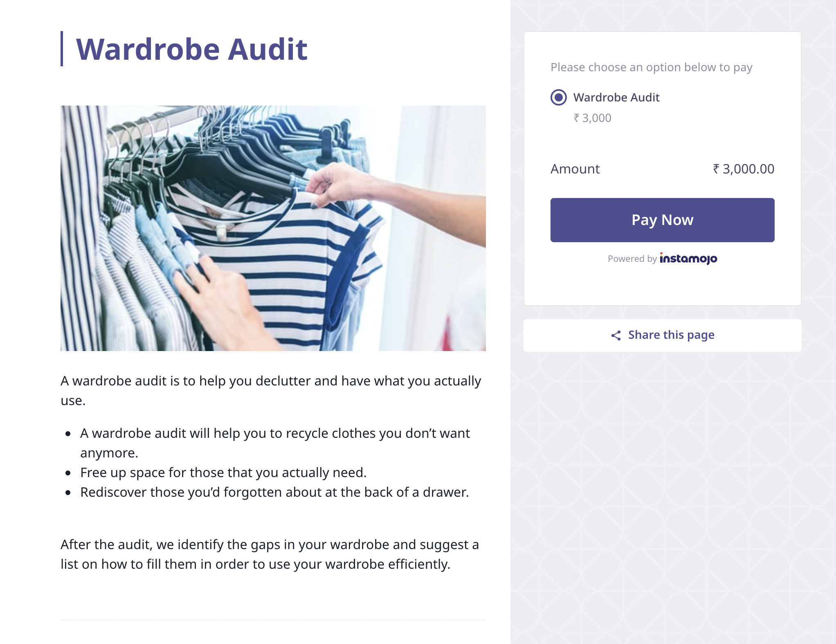
Task: Click the 'Free up space' bullet point
Action: click(x=223, y=473)
